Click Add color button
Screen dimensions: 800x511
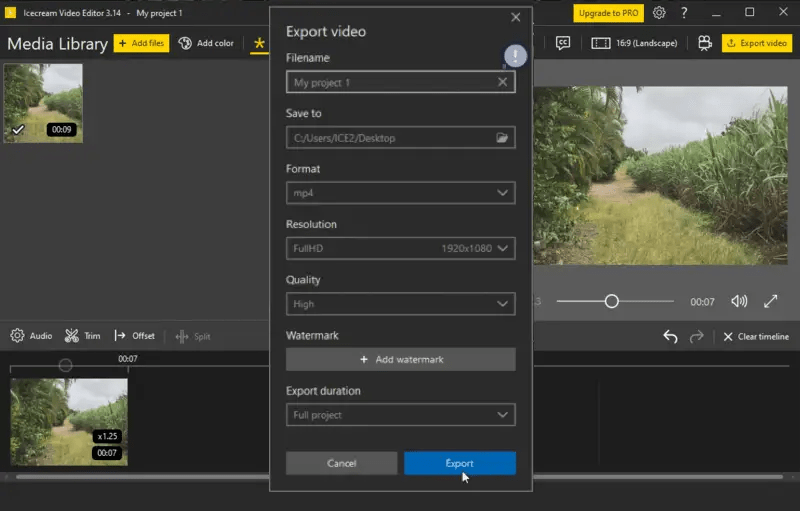click(x=206, y=43)
